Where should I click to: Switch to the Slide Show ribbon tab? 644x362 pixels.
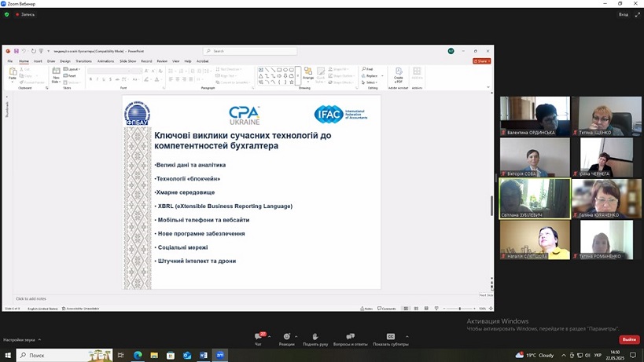127,61
